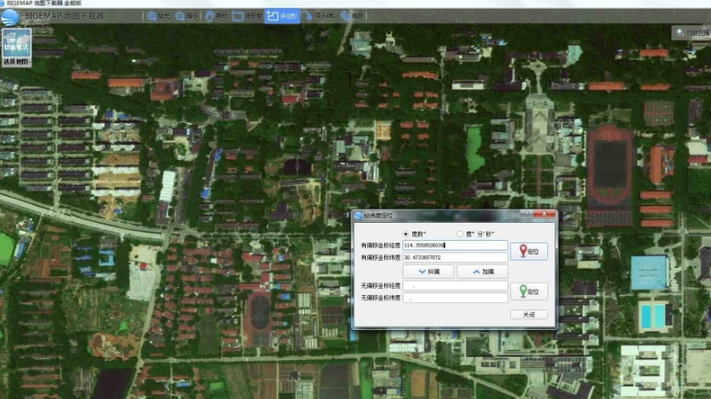The image size is (711, 399).
Task: Select the rectangle frame selection tool
Action: [x=247, y=16]
